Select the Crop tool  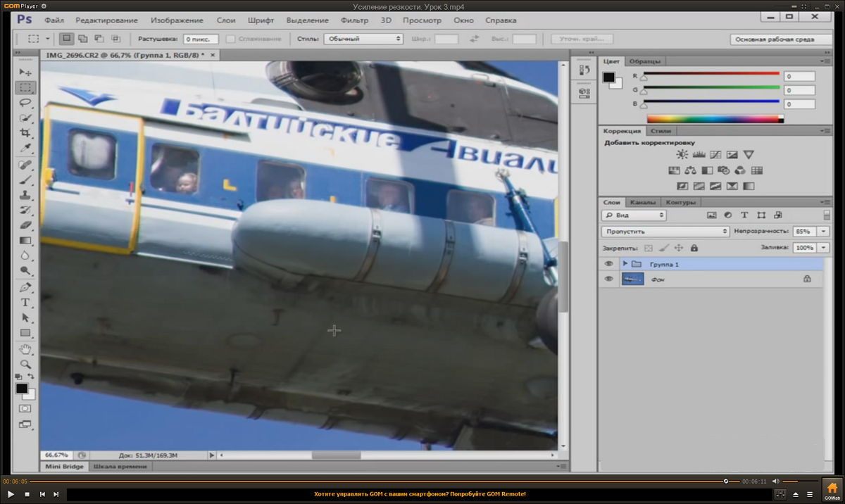25,133
